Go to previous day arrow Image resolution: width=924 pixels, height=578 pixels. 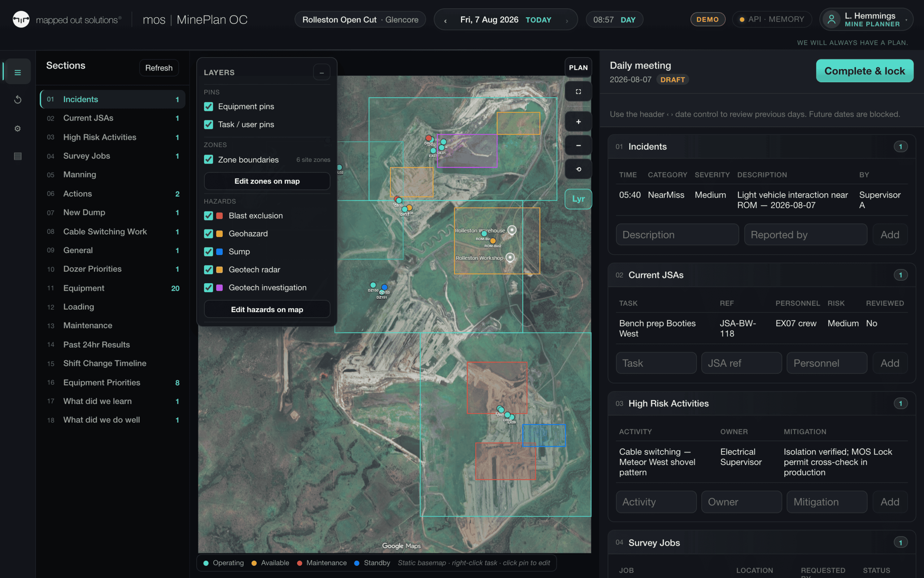pos(445,20)
